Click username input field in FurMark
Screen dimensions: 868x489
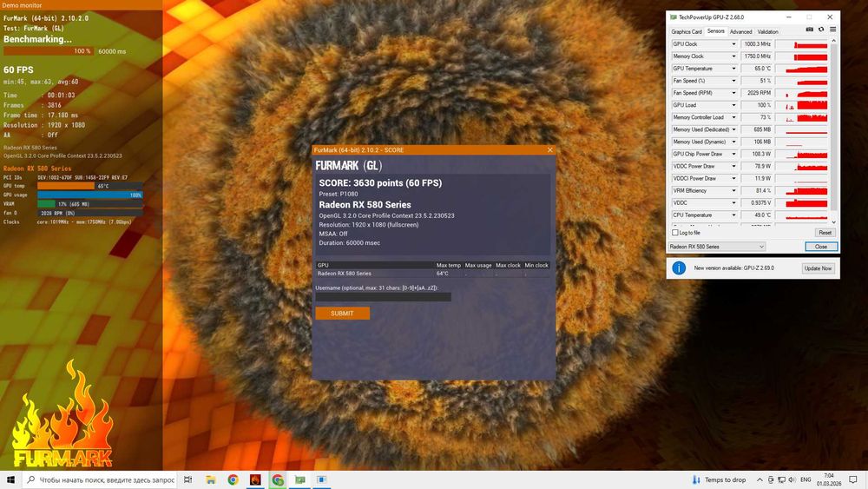(383, 297)
